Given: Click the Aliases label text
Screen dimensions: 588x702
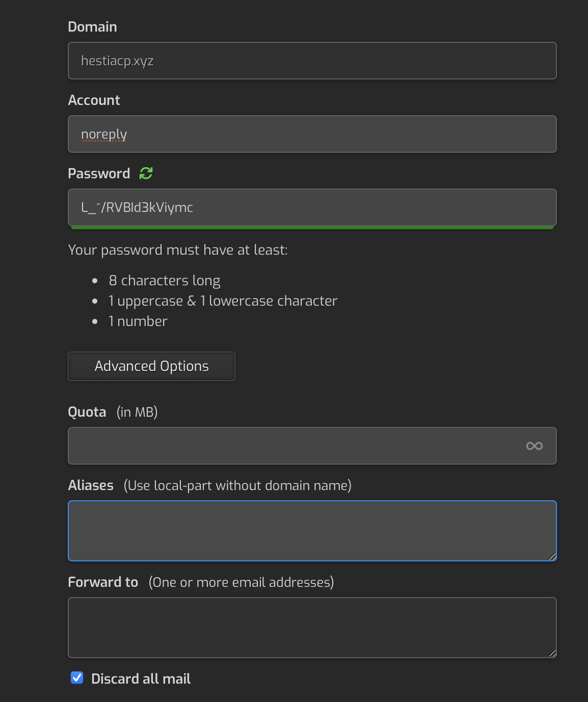Looking at the screenshot, I should pyautogui.click(x=91, y=485).
